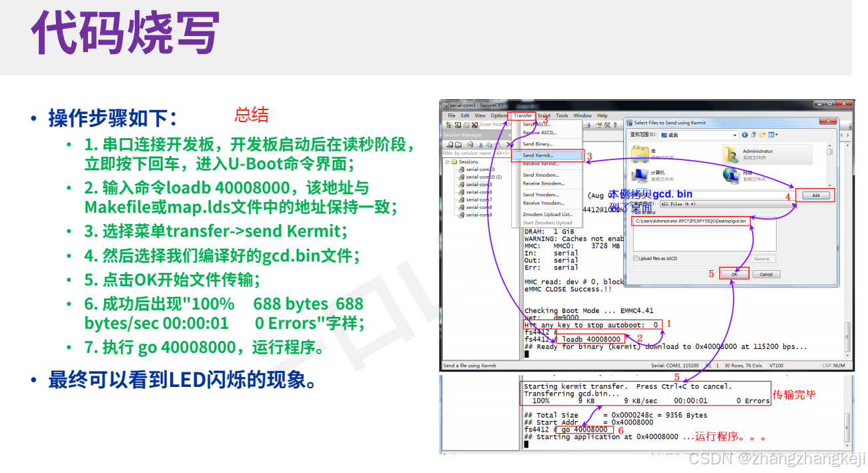This screenshot has width=868, height=473.
Task: Click the Copy icon in Session Manager toolbar
Action: pos(489,144)
